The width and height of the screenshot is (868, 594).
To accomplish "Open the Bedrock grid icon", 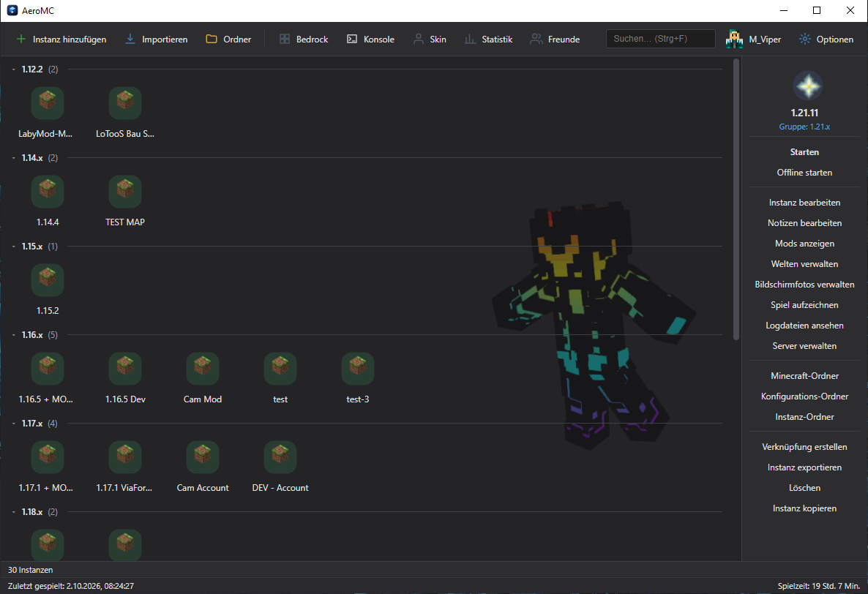I will pos(285,40).
